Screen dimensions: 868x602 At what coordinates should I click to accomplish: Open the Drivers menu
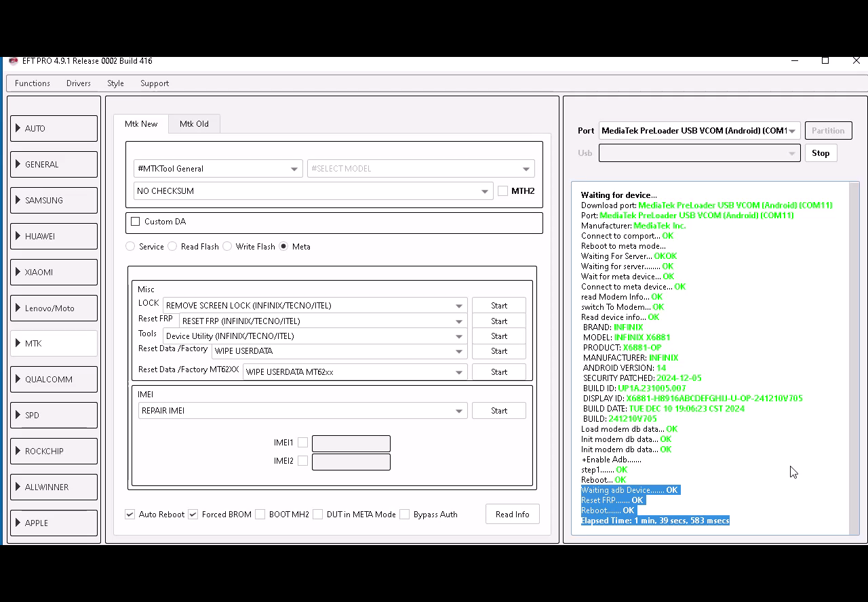(79, 83)
